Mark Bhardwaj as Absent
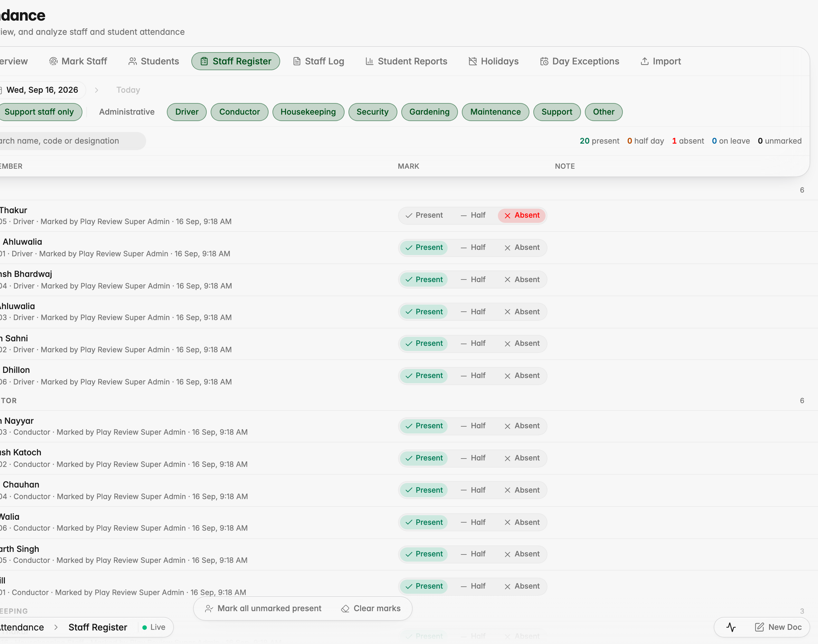This screenshot has width=818, height=644. pyautogui.click(x=522, y=279)
